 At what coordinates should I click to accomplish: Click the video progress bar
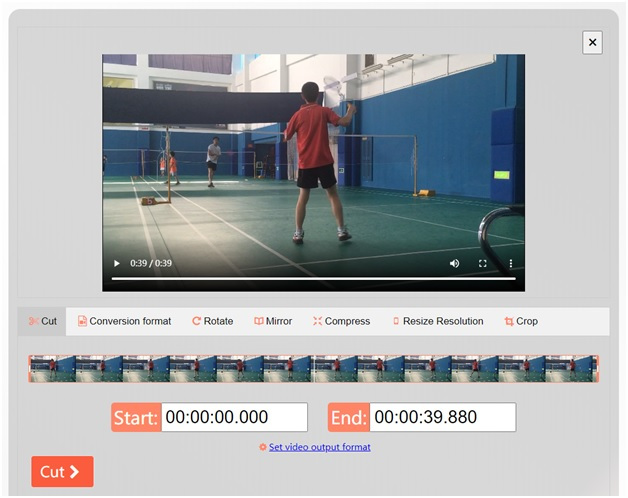pos(314,278)
